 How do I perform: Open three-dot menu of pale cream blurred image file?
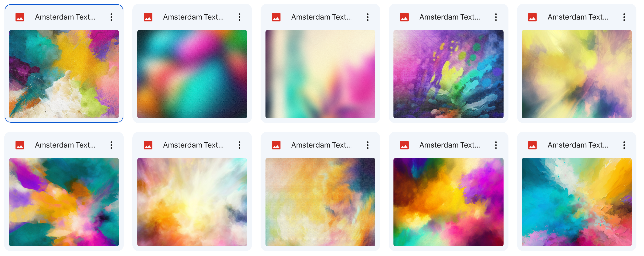tap(368, 17)
